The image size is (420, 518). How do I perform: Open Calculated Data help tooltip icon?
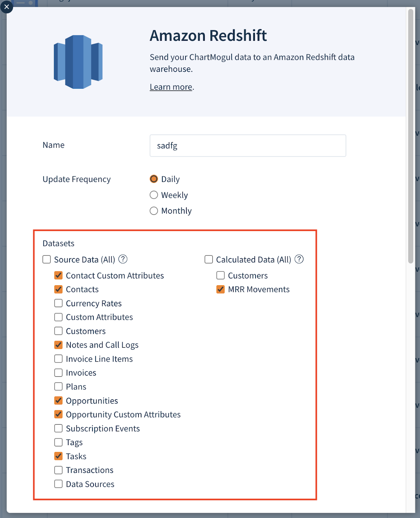(299, 259)
